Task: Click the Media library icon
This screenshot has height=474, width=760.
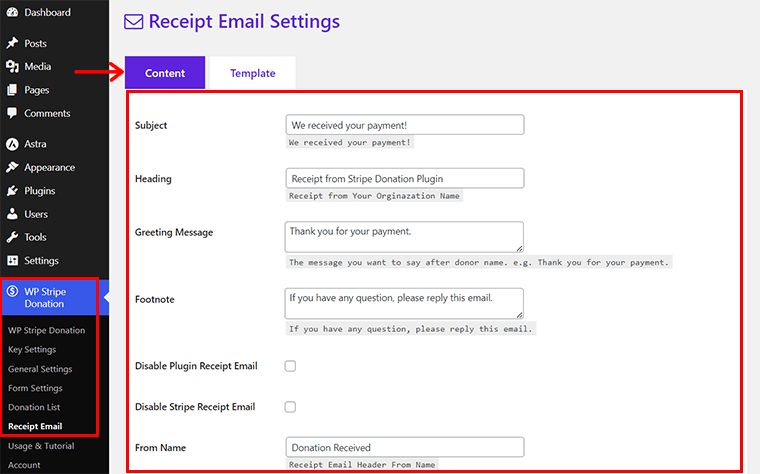Action: 12,66
